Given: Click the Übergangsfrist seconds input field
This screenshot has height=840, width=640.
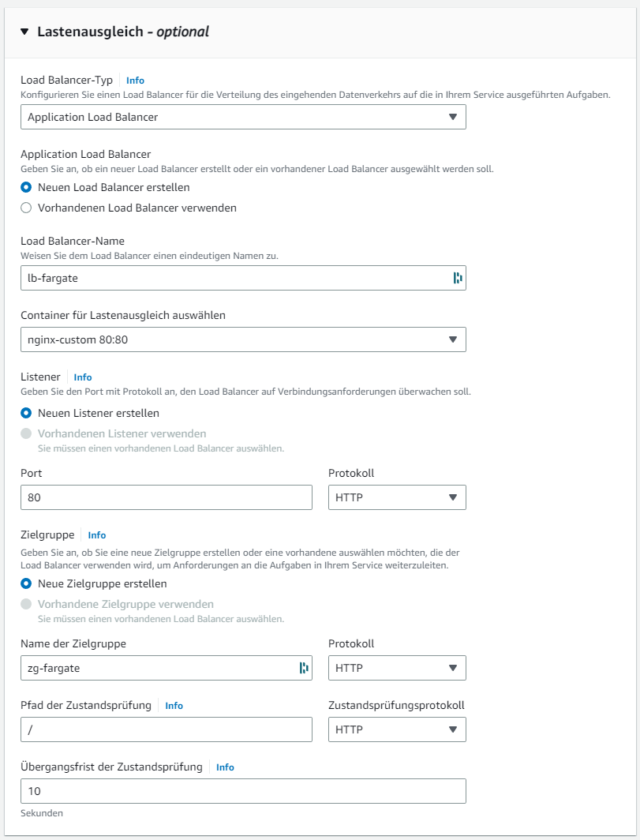Looking at the screenshot, I should tap(243, 791).
